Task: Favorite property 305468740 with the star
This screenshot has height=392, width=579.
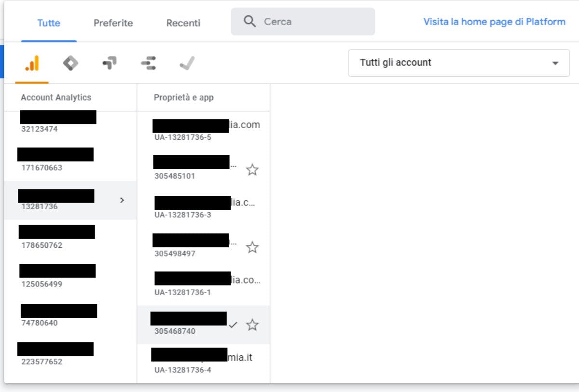Action: 252,325
